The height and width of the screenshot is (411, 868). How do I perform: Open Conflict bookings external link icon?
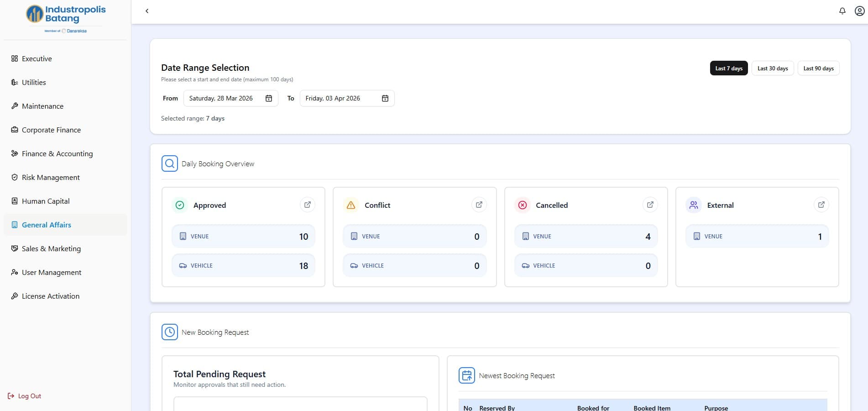479,205
